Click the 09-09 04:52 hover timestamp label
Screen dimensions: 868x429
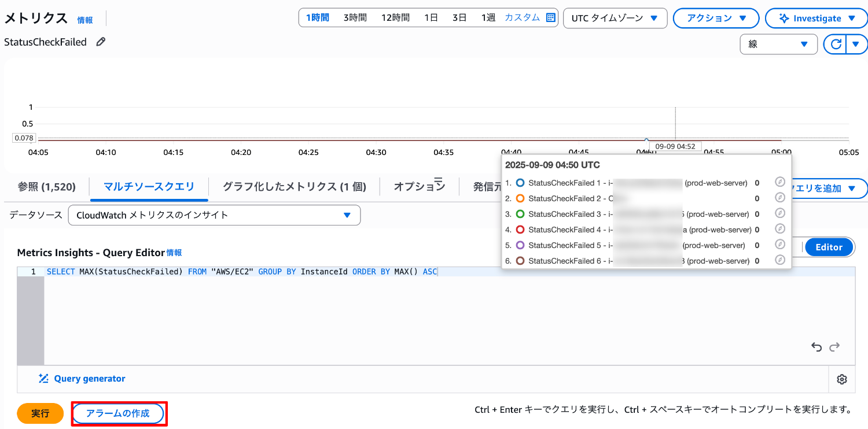coord(675,146)
